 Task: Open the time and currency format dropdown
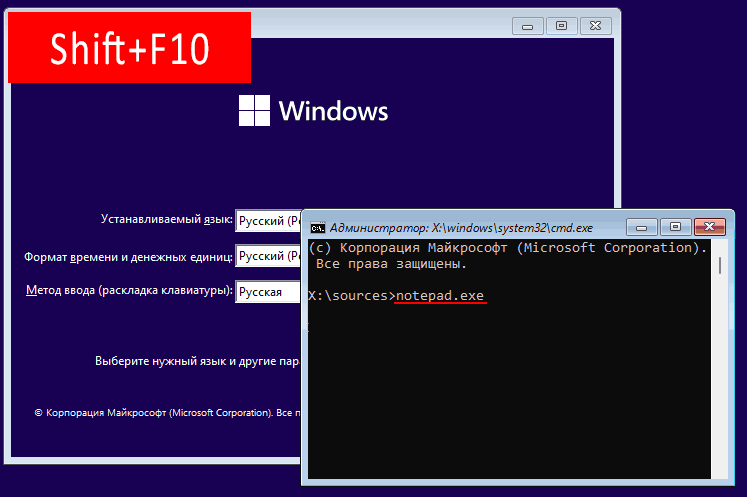pos(268,256)
